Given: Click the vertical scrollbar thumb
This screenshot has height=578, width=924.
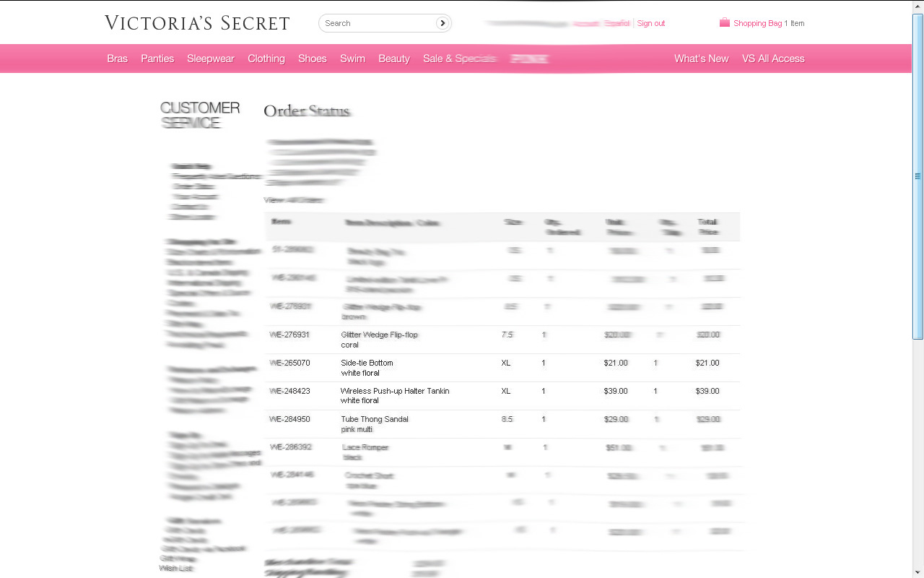Looking at the screenshot, I should (x=918, y=176).
